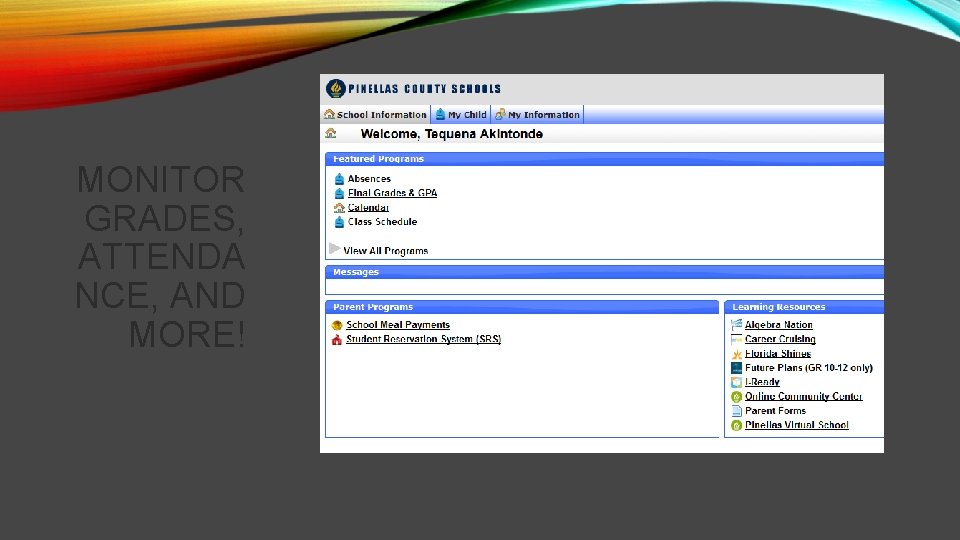Open the Absences program

click(369, 179)
